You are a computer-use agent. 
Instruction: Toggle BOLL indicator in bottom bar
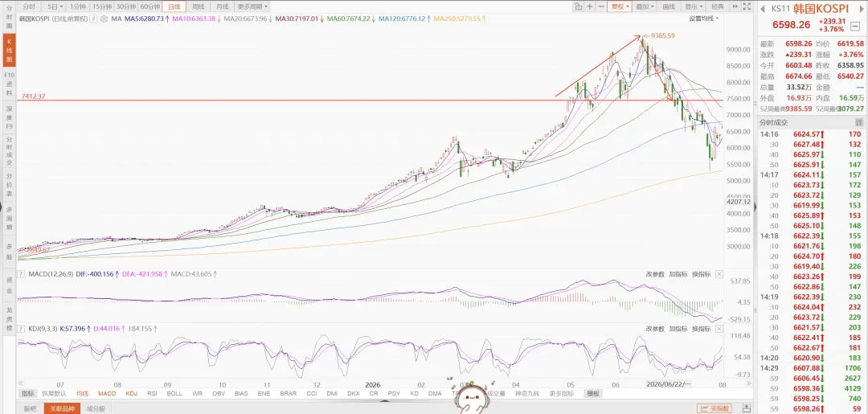(x=174, y=394)
